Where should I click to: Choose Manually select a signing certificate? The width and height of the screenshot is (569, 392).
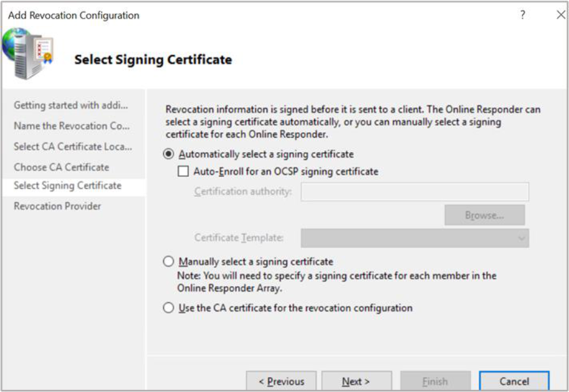pyautogui.click(x=168, y=262)
